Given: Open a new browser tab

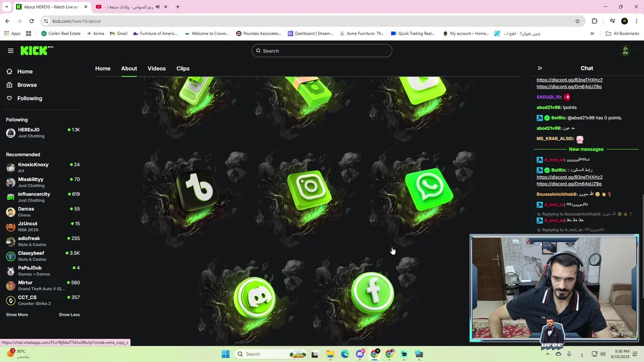Looking at the screenshot, I should point(178,7).
